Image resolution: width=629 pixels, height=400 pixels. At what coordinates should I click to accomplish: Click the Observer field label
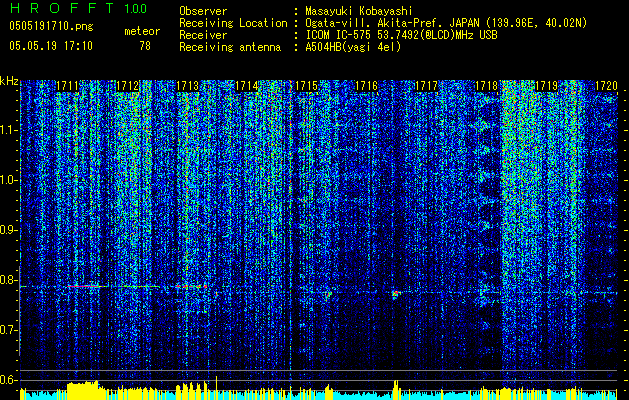203,11
